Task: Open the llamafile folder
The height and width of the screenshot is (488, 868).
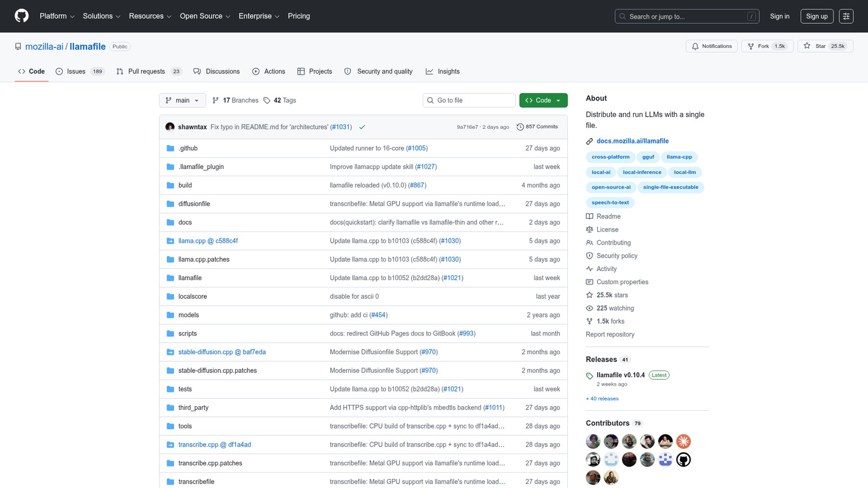Action: point(190,278)
